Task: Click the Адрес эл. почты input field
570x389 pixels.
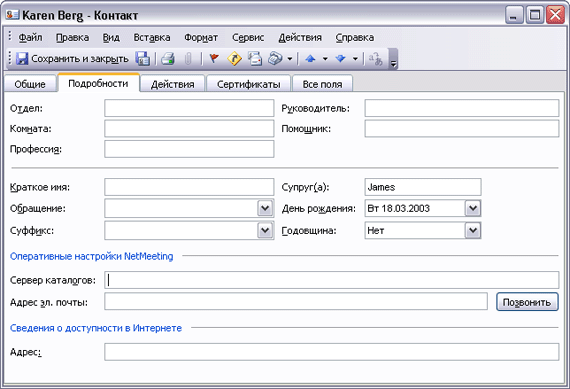Action: 296,302
